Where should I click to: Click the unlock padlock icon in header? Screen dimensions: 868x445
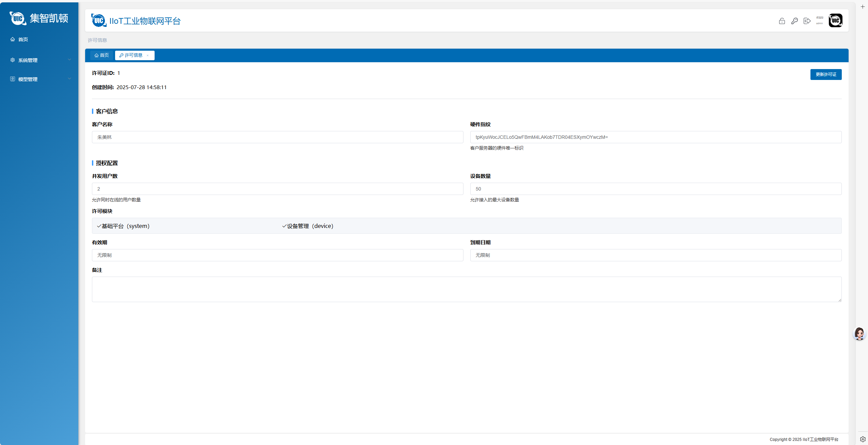(x=782, y=21)
